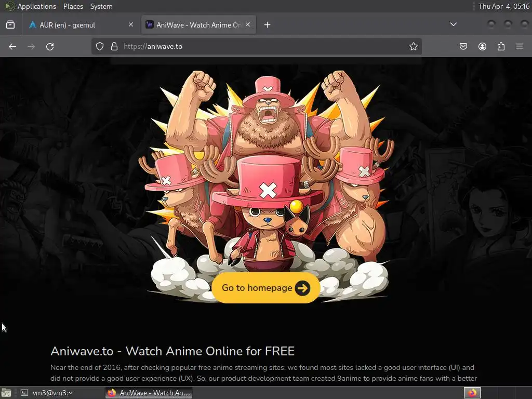Click the address bar with aniwave.to
Viewport: 532px width, 399px height.
(257, 46)
